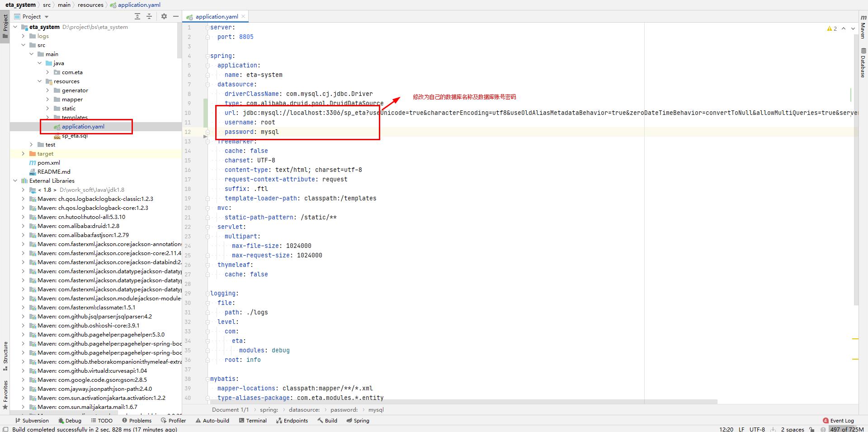
Task: Go to previous highlighted problem arrow
Action: tap(844, 28)
